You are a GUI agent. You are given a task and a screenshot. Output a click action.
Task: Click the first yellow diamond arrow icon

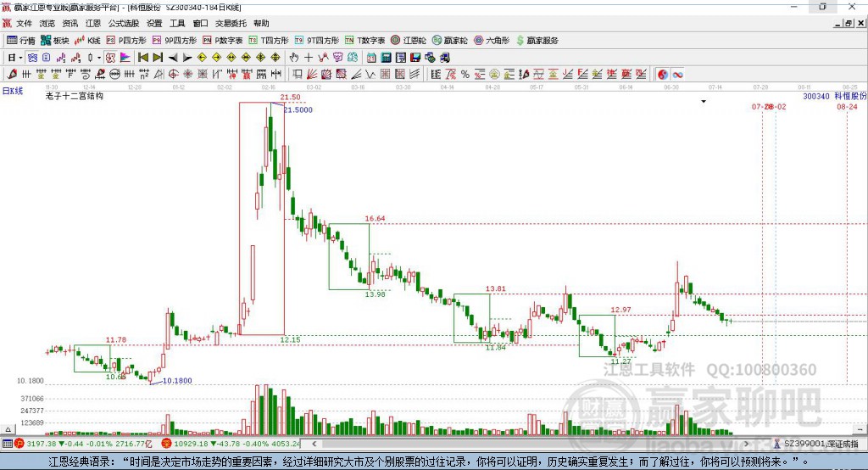(x=202, y=58)
